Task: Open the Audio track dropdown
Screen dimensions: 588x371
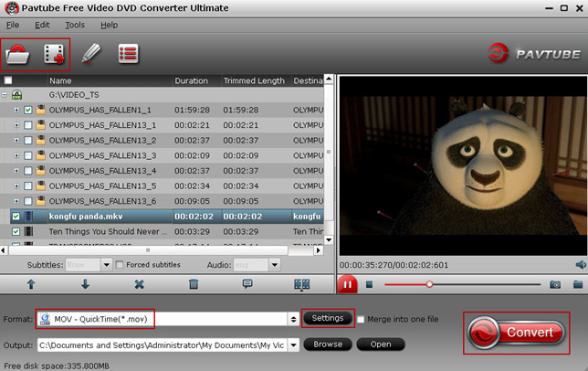Action: tap(275, 265)
